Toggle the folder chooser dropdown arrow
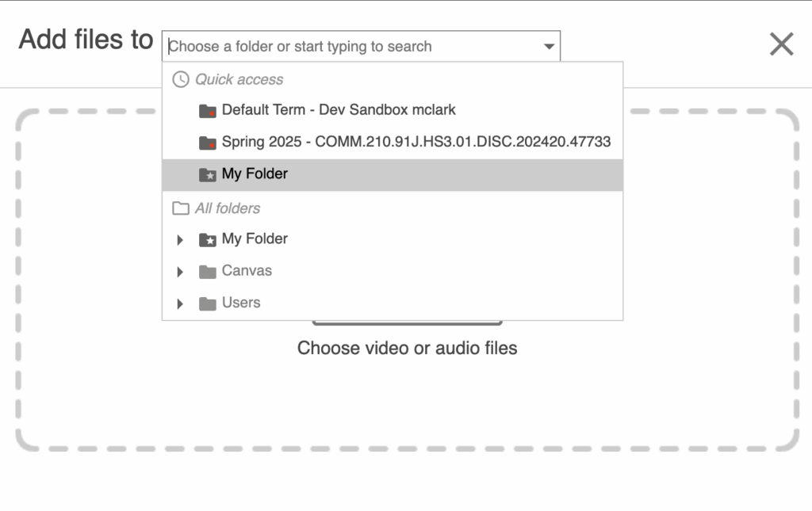 tap(549, 47)
